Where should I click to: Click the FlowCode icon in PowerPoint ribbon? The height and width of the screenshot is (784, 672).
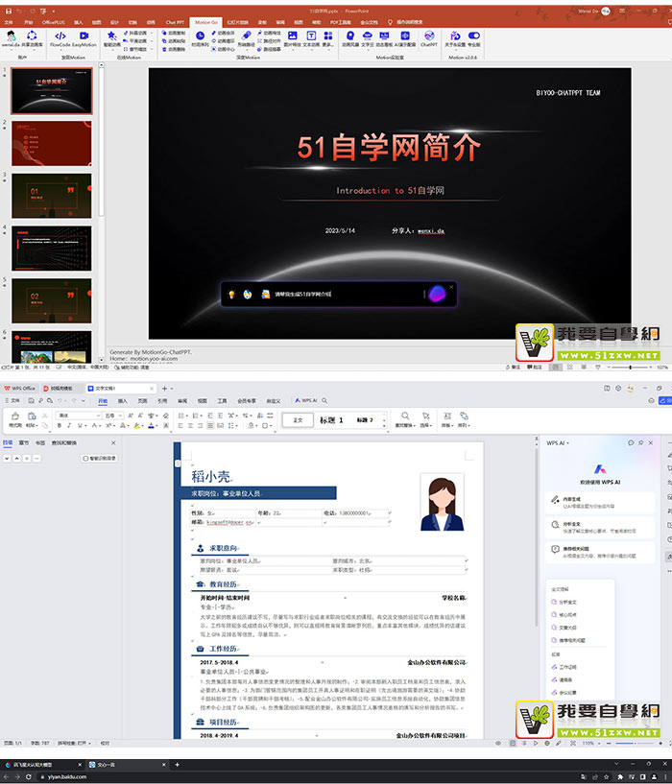(x=60, y=36)
